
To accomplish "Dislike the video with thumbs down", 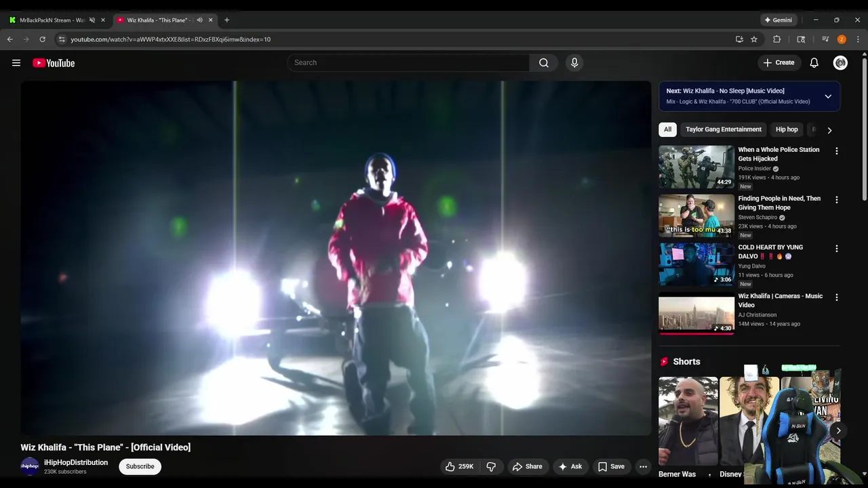I will click(x=491, y=466).
